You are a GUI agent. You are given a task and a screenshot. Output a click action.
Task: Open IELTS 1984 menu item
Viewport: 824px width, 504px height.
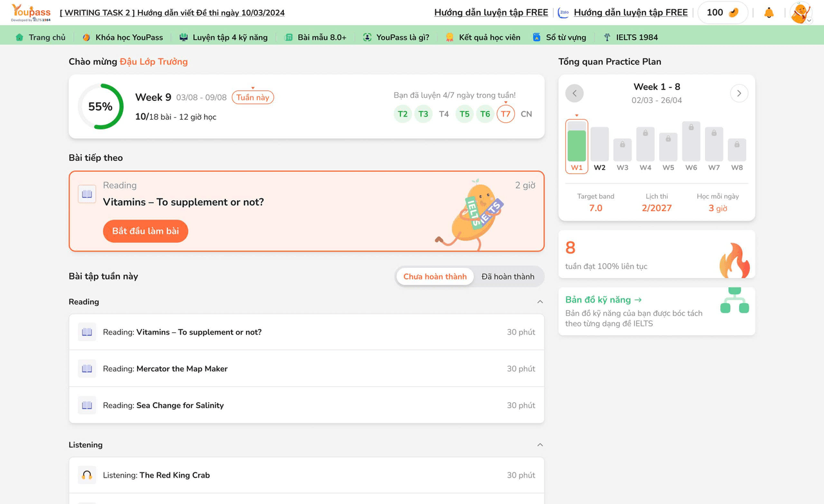(630, 37)
